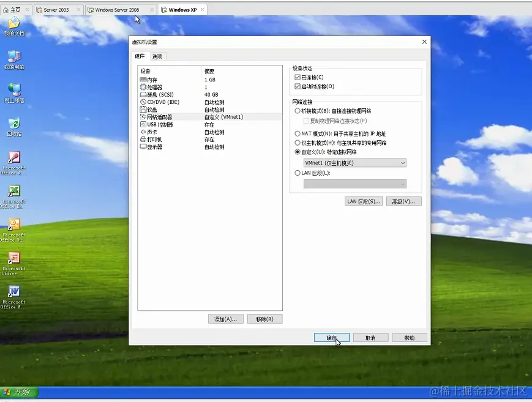Open My Documents desktop icon

pyautogui.click(x=14, y=26)
